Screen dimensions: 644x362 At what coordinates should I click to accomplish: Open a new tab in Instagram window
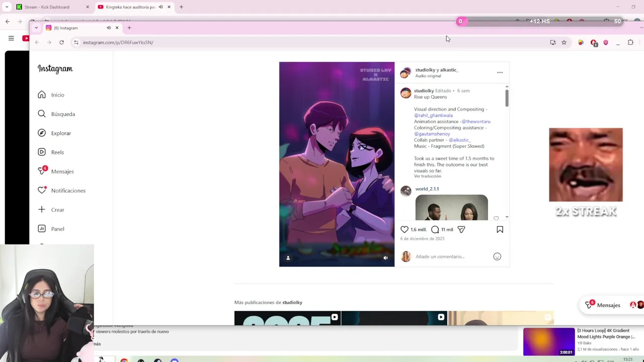pyautogui.click(x=129, y=28)
